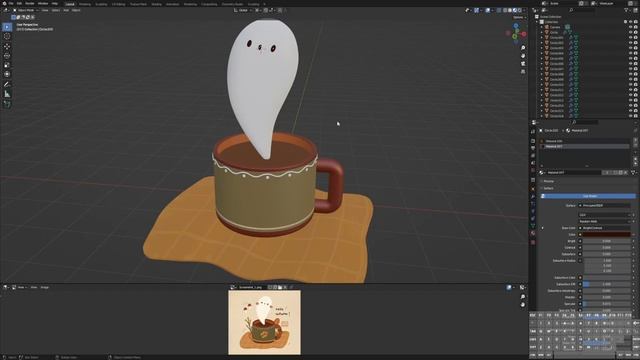Screen dimensions: 640x360
Task: Click the navigation axis gizmo
Action: coord(516,33)
